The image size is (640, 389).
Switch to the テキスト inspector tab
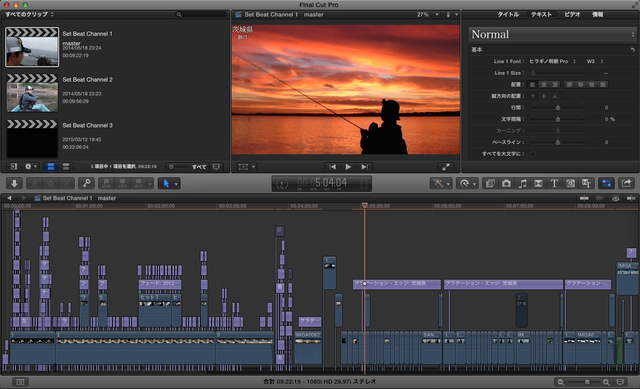pyautogui.click(x=541, y=15)
